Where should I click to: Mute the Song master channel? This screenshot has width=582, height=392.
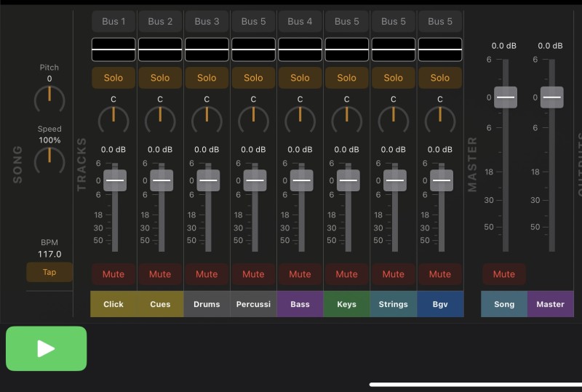tap(503, 274)
